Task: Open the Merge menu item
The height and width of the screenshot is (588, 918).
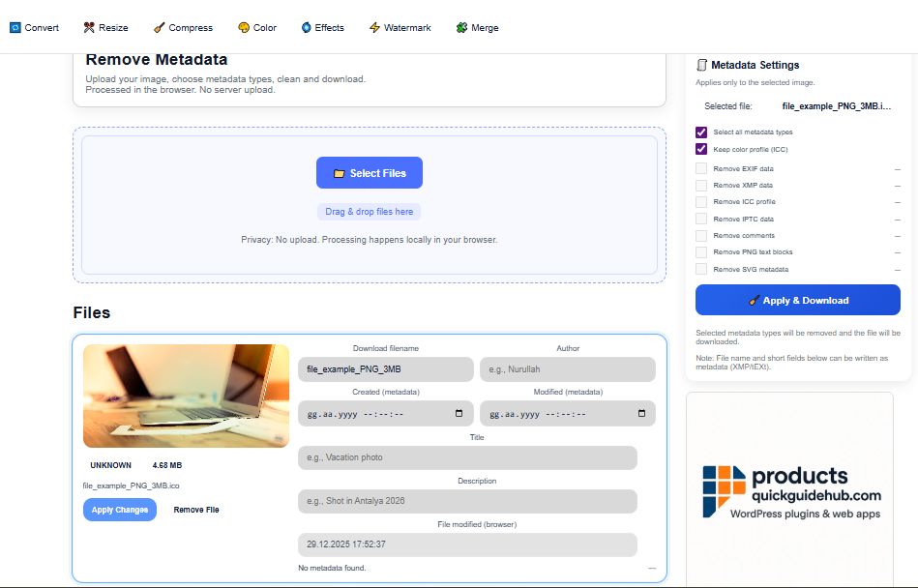Action: [477, 27]
